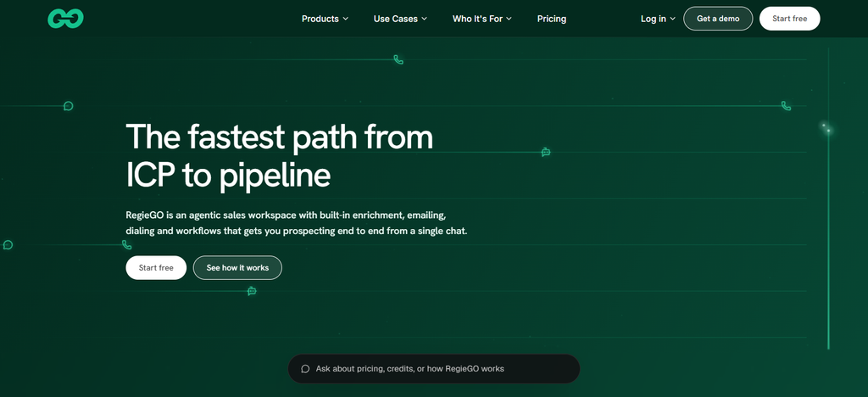Viewport: 868px width, 397px height.
Task: Click the hero Start free button
Action: 156,268
